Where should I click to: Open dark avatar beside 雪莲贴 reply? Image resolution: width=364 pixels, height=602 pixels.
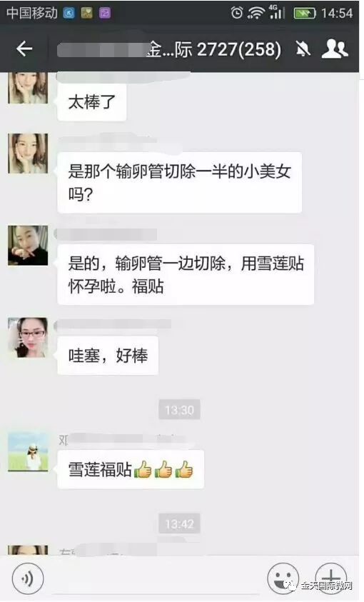tap(28, 246)
